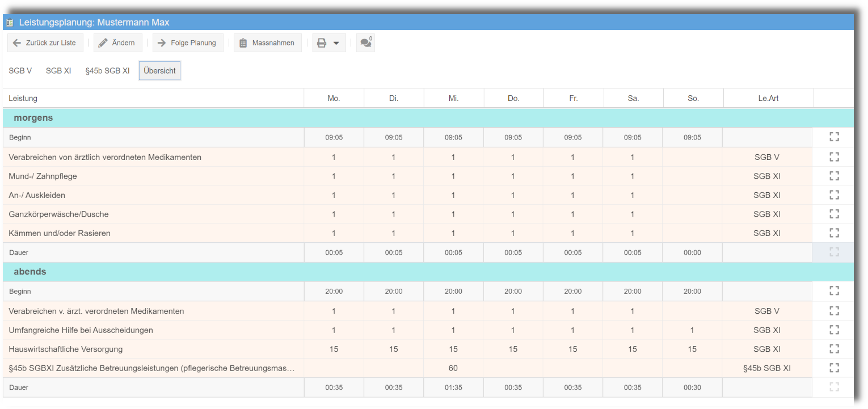Expand details for Kämmen und/oder Rasieren
The width and height of the screenshot is (868, 409).
[x=833, y=233]
